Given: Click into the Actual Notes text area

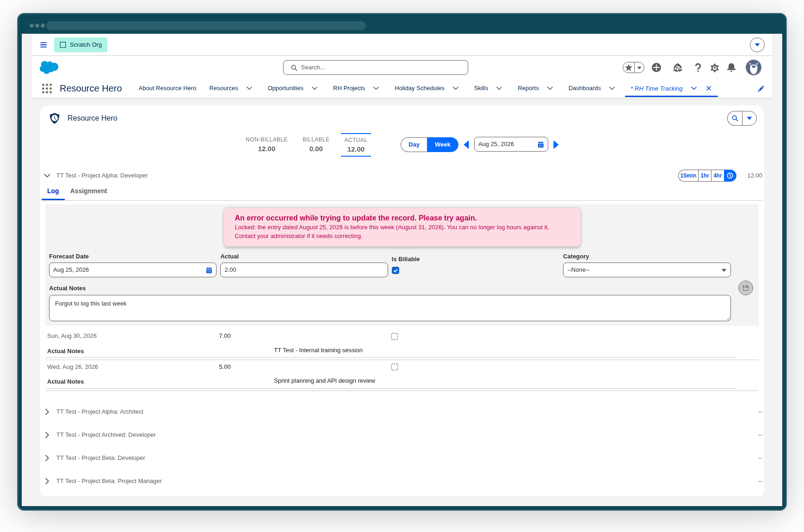Looking at the screenshot, I should pyautogui.click(x=390, y=308).
